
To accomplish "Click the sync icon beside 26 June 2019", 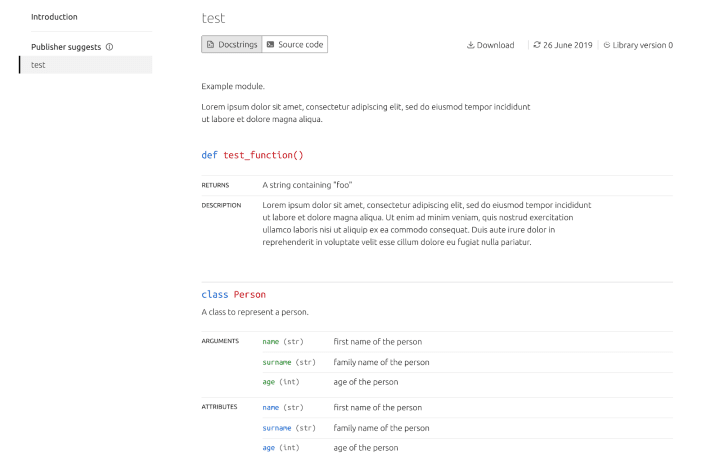I will pyautogui.click(x=537, y=45).
